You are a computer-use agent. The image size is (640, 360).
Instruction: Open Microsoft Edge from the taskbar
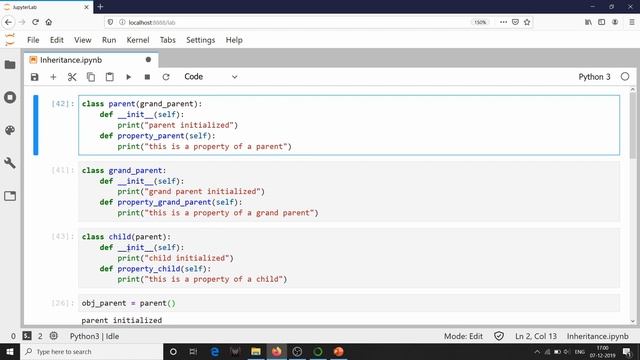(215, 351)
